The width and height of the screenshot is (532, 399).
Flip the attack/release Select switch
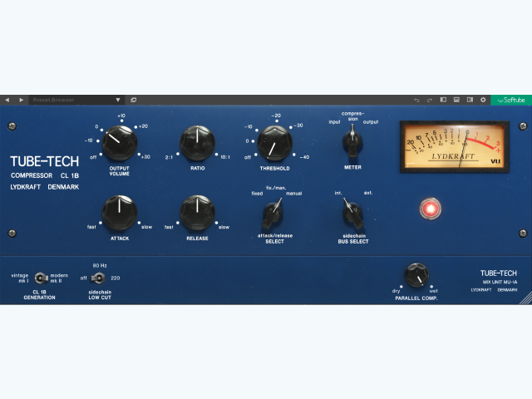point(273,214)
